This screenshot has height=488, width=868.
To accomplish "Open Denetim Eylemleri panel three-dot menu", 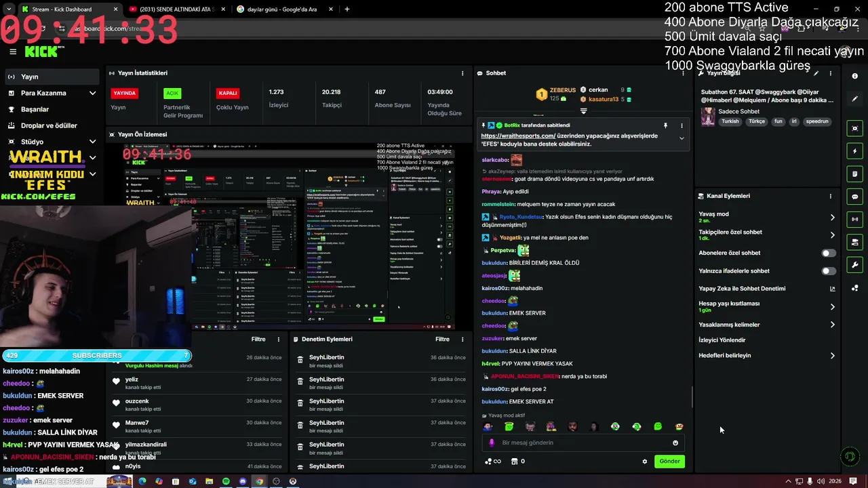I will [x=462, y=339].
